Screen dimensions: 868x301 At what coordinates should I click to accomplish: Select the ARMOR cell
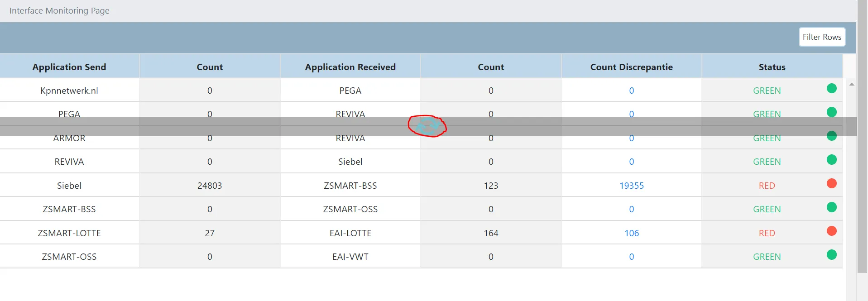pos(69,138)
